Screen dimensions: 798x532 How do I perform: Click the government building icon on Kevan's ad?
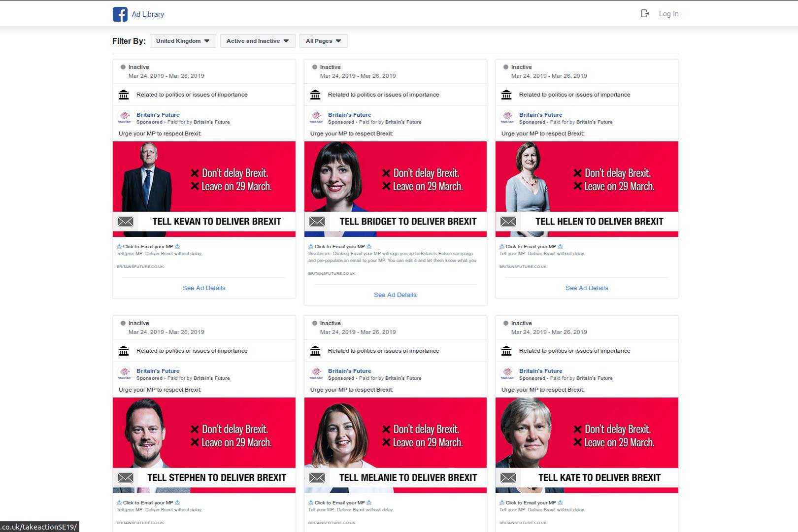pos(123,95)
